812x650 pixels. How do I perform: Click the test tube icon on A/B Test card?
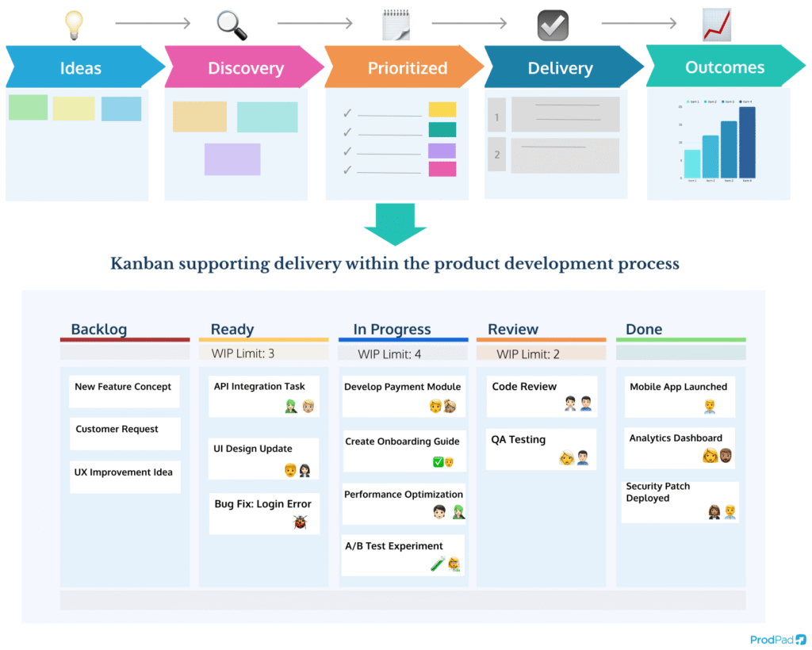[438, 564]
